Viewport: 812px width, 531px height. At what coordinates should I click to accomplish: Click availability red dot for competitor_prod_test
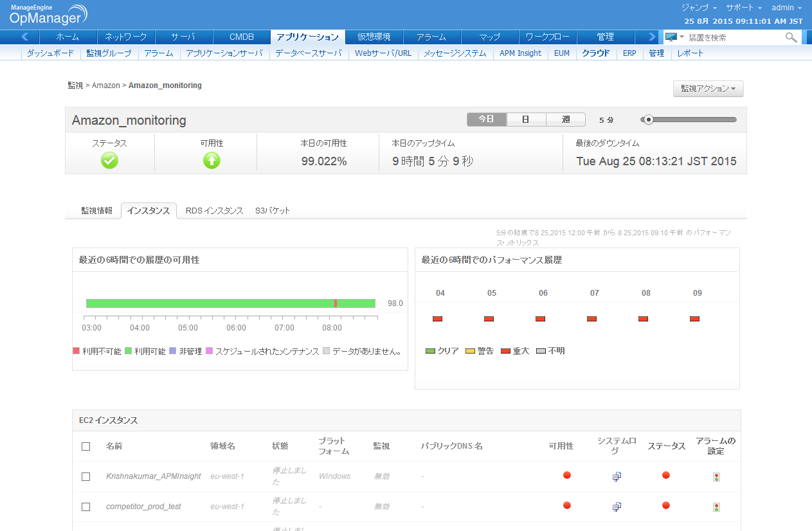click(567, 505)
